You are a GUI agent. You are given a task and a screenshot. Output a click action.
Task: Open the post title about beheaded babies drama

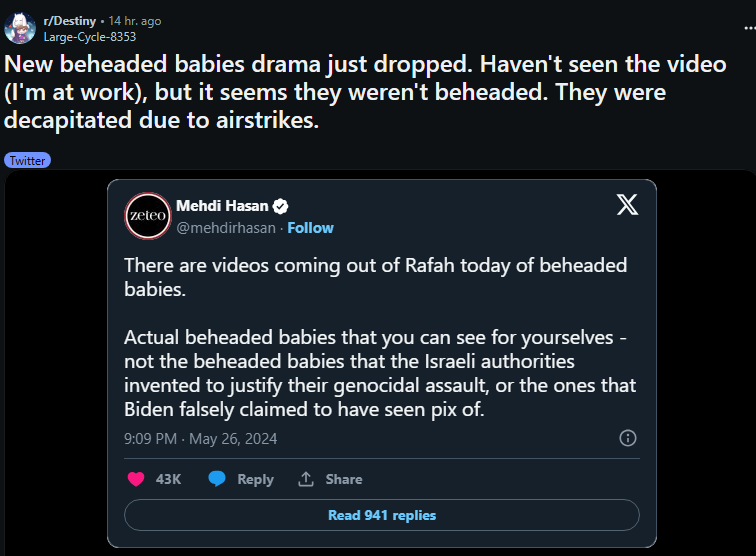click(365, 92)
